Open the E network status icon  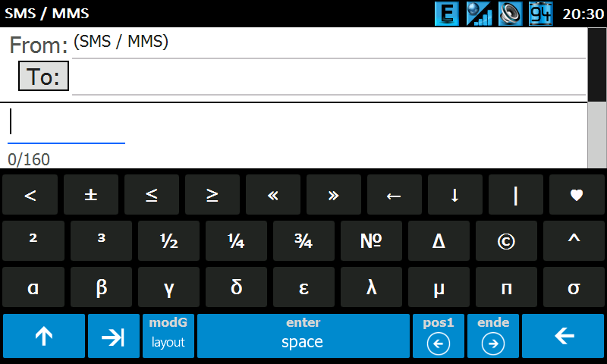click(x=447, y=14)
